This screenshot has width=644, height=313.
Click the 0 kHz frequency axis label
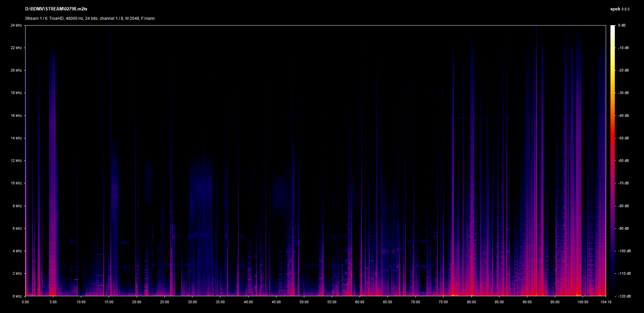point(17,296)
